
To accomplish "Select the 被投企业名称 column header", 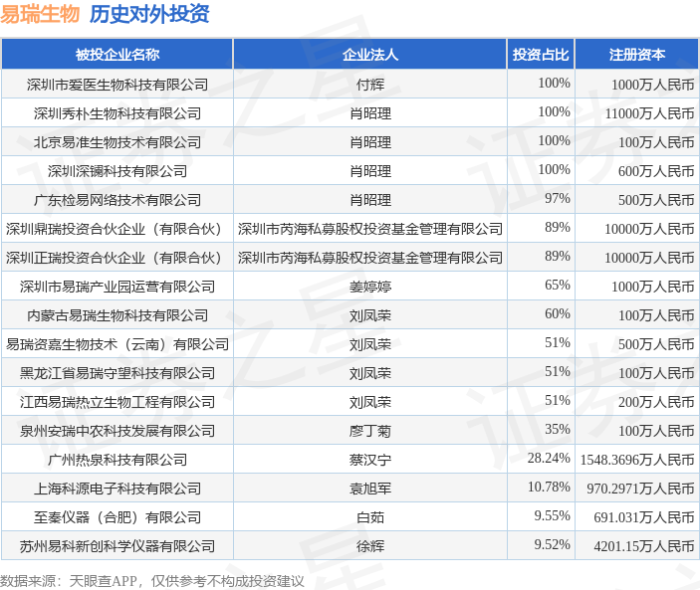I will [x=117, y=55].
